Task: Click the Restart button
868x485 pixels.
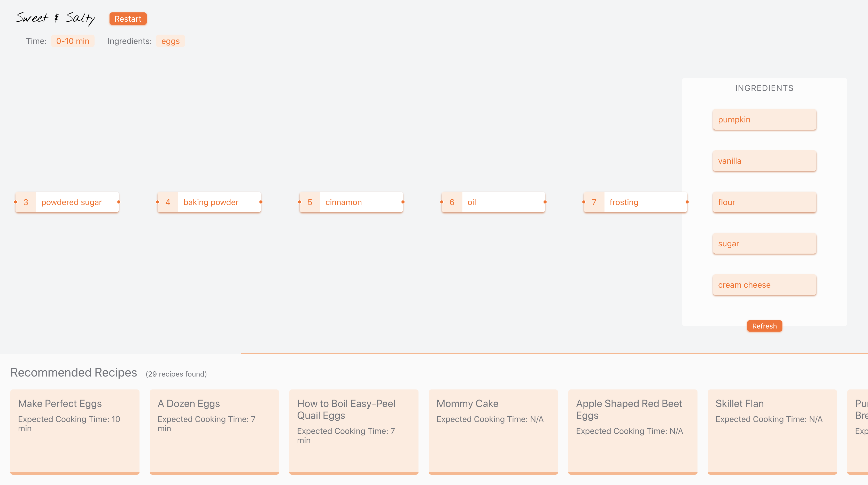Action: pyautogui.click(x=128, y=19)
